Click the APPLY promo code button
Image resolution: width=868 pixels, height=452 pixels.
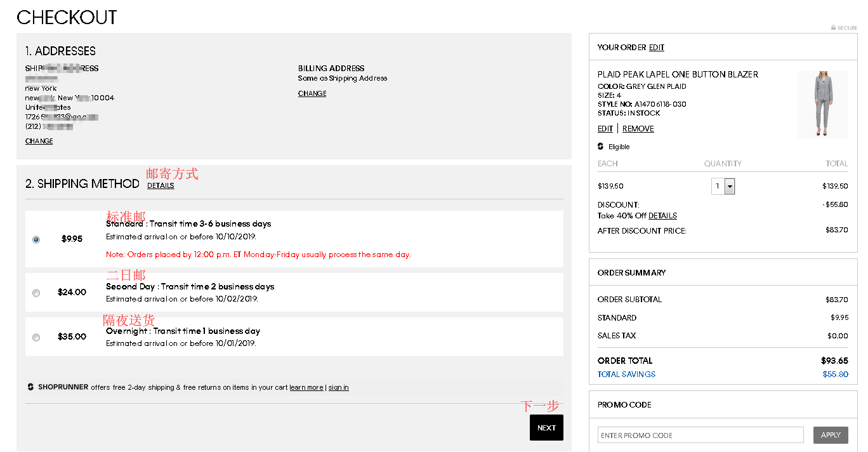(x=830, y=435)
